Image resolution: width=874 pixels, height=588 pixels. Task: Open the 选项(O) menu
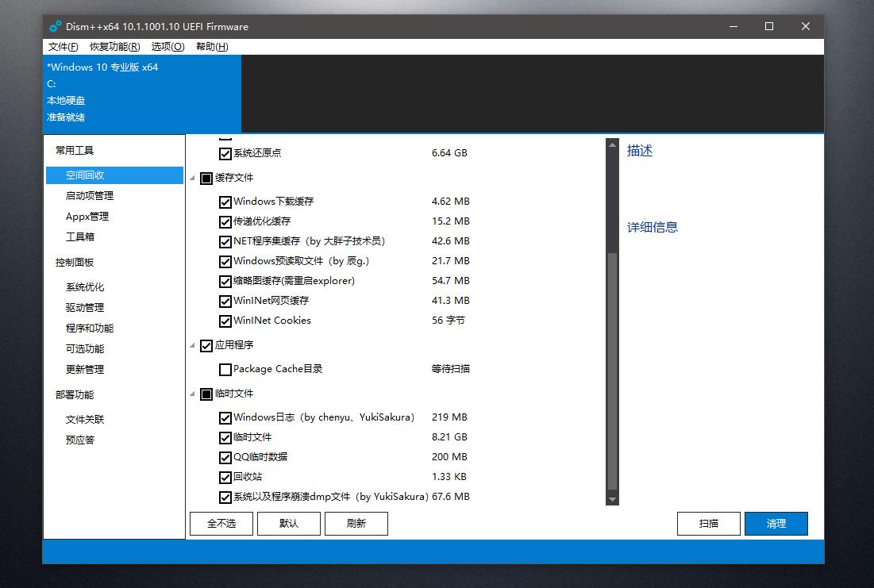[x=167, y=47]
